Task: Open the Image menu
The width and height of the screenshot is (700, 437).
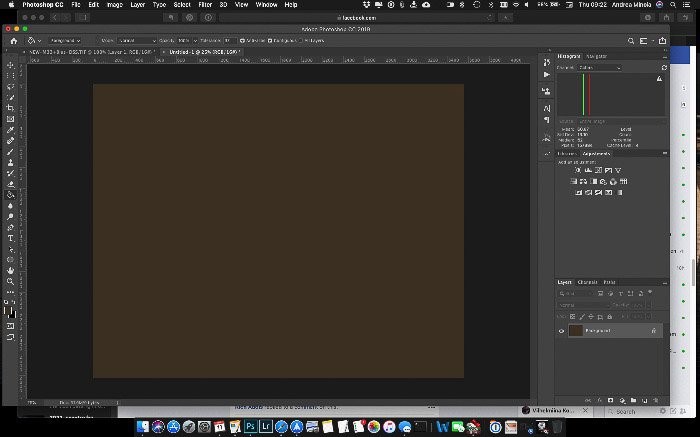Action: pyautogui.click(x=115, y=4)
